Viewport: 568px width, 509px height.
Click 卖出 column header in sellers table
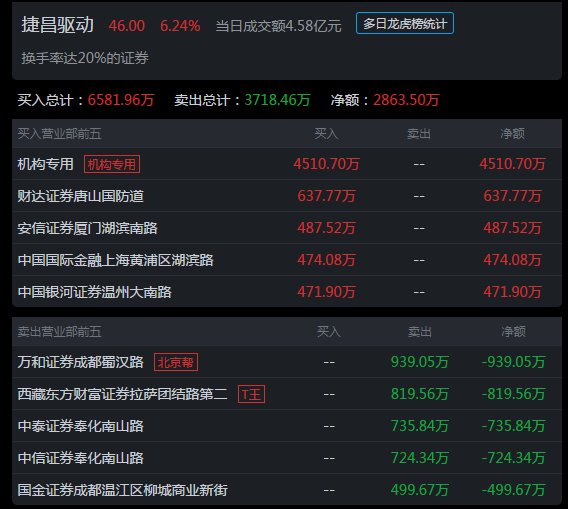click(420, 331)
